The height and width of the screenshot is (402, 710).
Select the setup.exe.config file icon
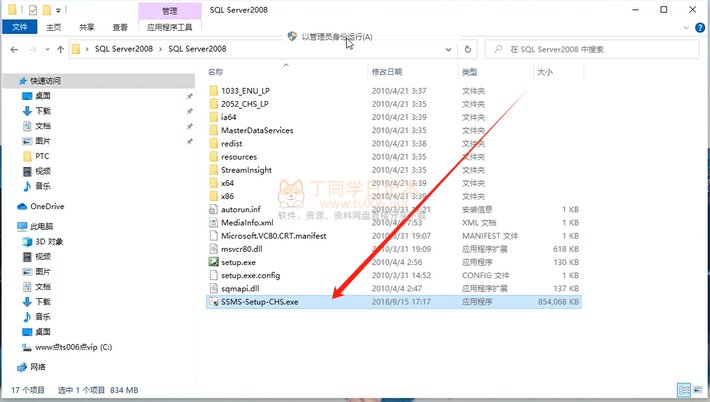pos(214,275)
